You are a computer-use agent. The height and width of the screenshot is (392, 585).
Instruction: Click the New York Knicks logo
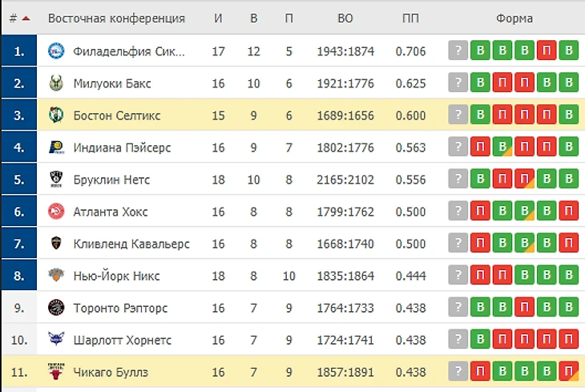56,275
